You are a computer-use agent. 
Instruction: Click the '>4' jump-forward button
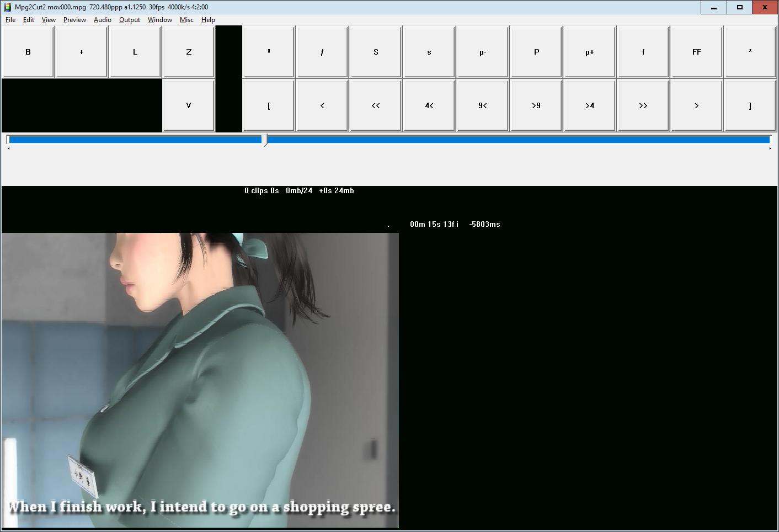(x=590, y=105)
